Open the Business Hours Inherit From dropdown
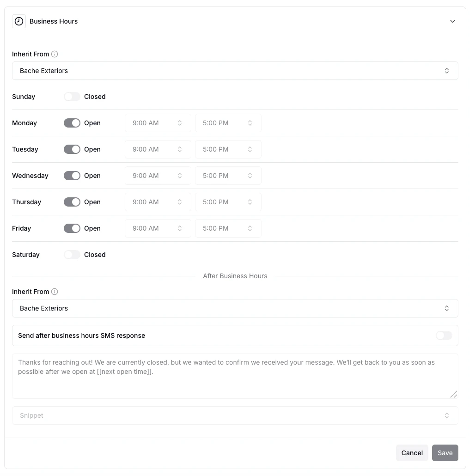475x476 pixels. click(235, 71)
